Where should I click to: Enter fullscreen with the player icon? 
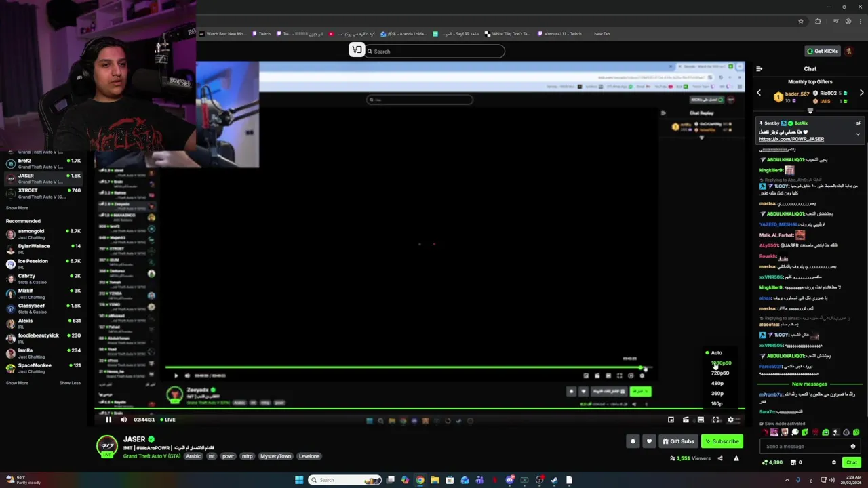pyautogui.click(x=715, y=420)
